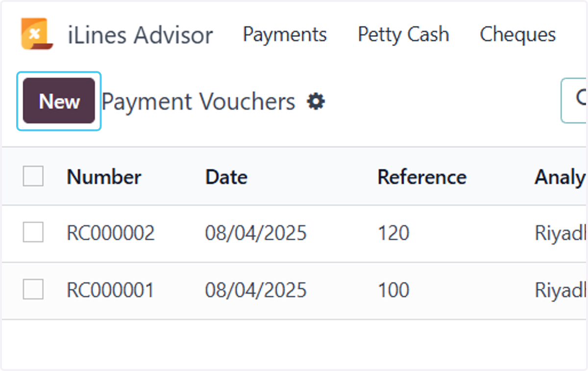Open the Cheques menu
Image resolution: width=588 pixels, height=371 pixels.
coord(518,35)
